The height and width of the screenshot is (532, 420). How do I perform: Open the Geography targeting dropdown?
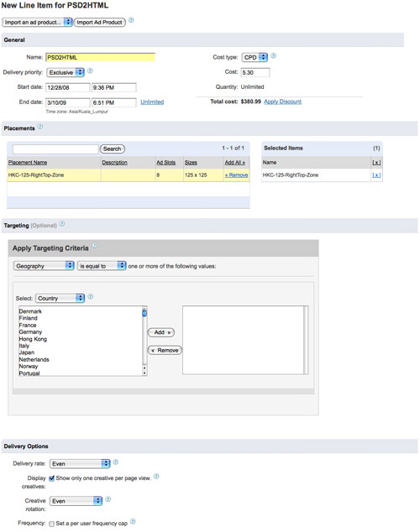[44, 266]
